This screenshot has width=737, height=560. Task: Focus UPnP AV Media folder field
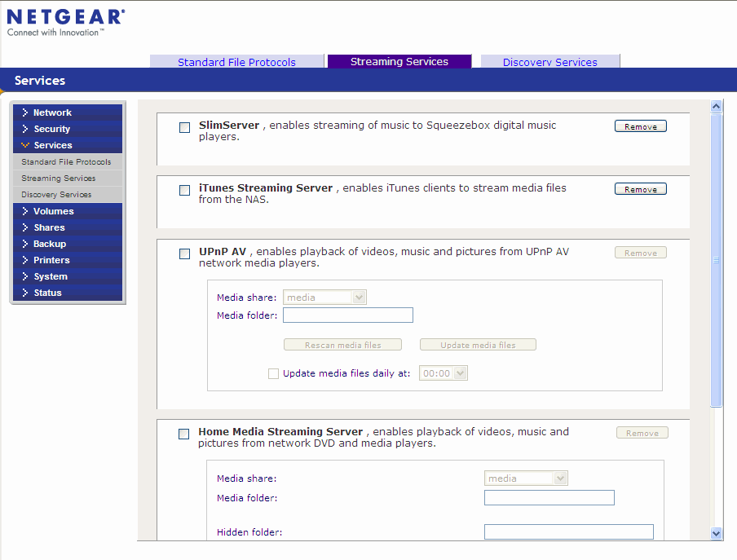pyautogui.click(x=348, y=315)
